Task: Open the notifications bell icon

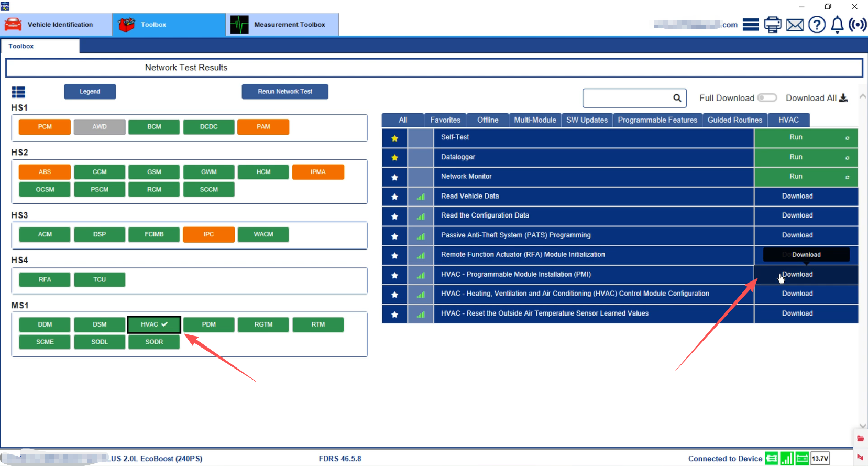Action: coord(838,25)
